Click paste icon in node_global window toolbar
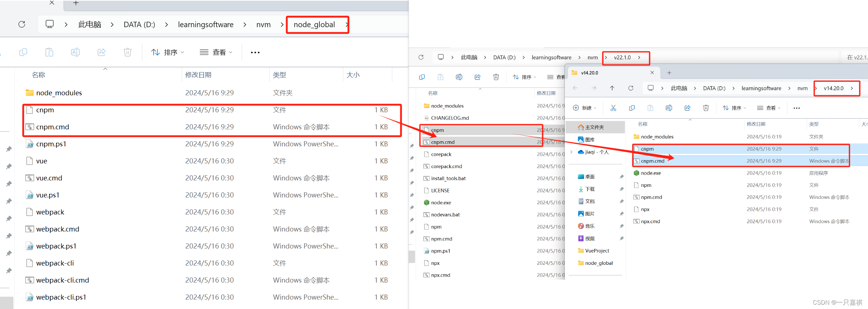 (x=49, y=52)
